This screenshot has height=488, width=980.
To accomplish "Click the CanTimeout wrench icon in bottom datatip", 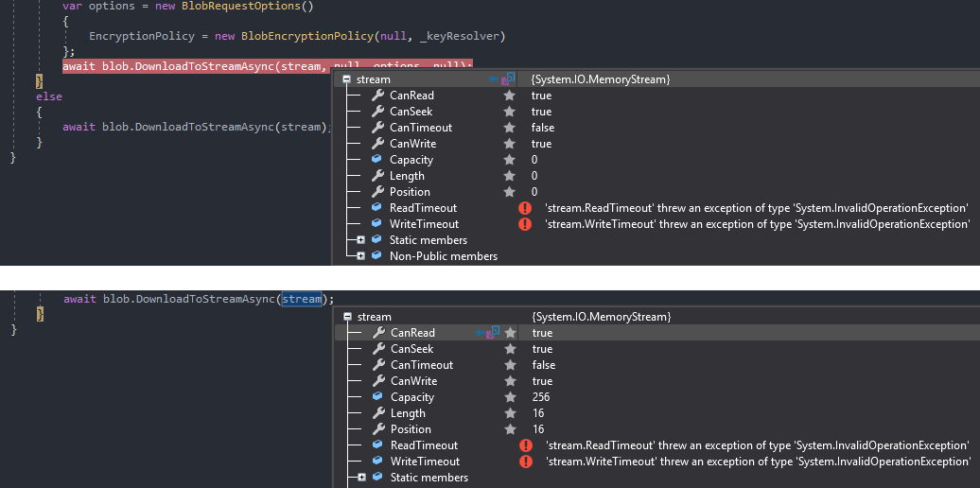I will point(378,365).
